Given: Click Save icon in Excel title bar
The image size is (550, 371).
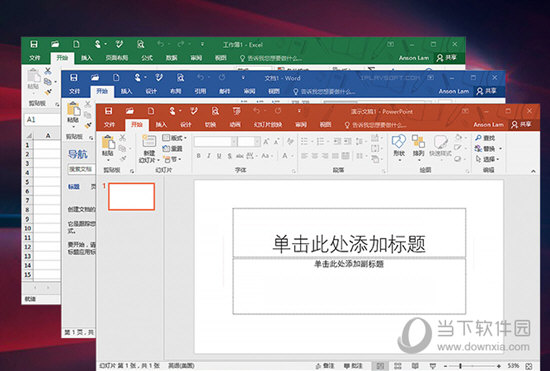Looking at the screenshot, I should pyautogui.click(x=34, y=44).
